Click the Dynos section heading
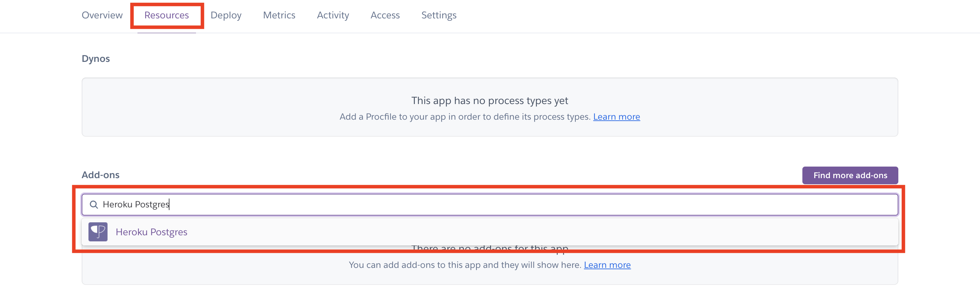The width and height of the screenshot is (980, 291). 96,58
